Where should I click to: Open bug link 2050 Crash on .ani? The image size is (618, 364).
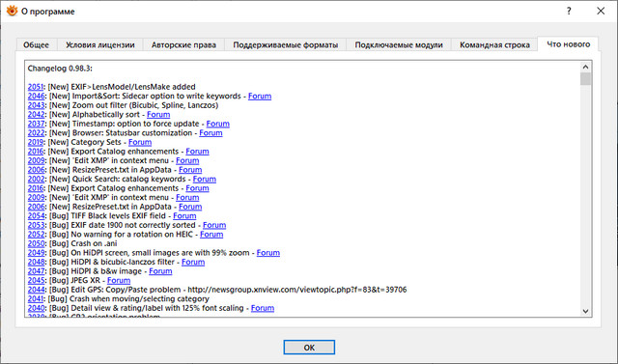[x=36, y=243]
